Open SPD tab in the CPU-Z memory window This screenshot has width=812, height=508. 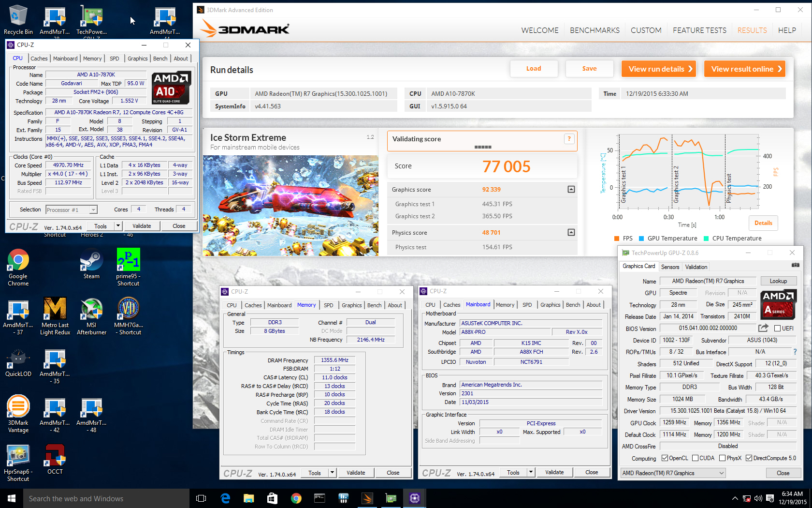[328, 305]
